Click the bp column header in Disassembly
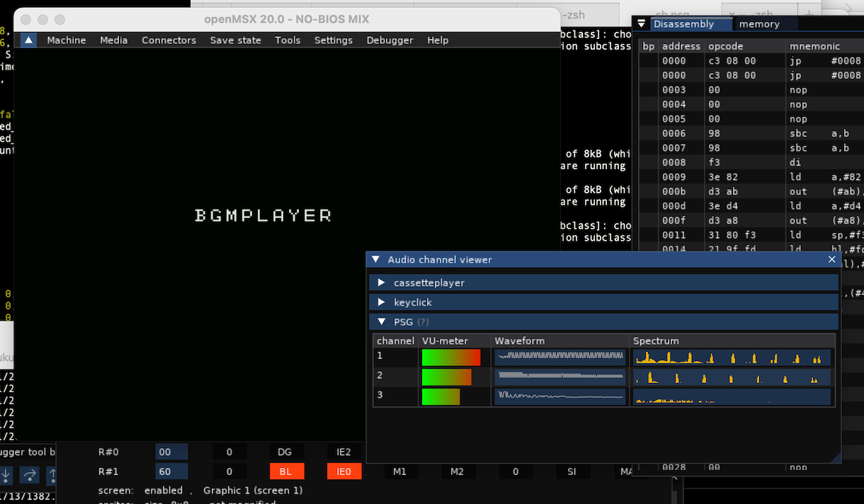This screenshot has width=864, height=504. (x=648, y=46)
